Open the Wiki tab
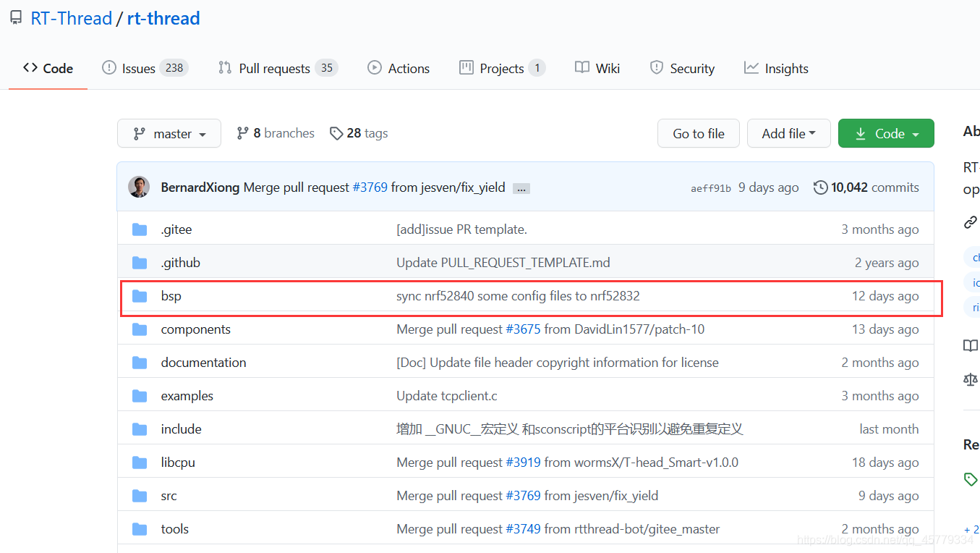Viewport: 980px width, 553px height. (x=597, y=68)
